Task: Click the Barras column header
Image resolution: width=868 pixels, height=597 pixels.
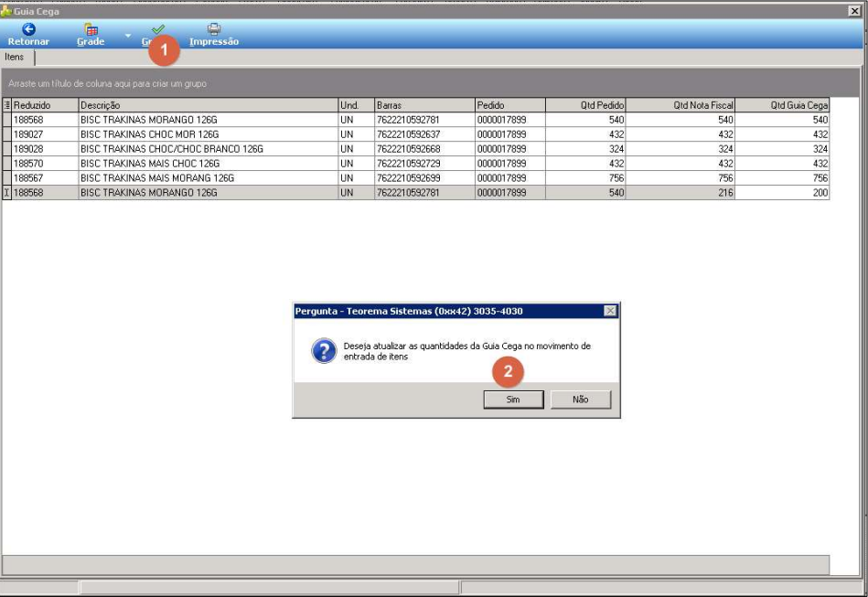Action: (x=424, y=104)
